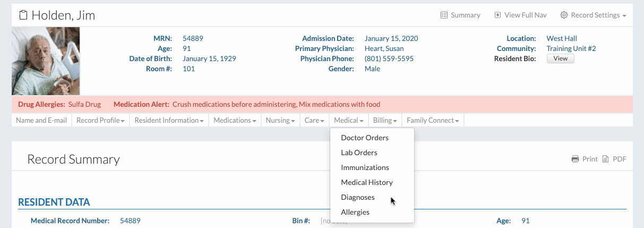This screenshot has width=644, height=228.
Task: Expand the Family Connect dropdown
Action: click(433, 121)
